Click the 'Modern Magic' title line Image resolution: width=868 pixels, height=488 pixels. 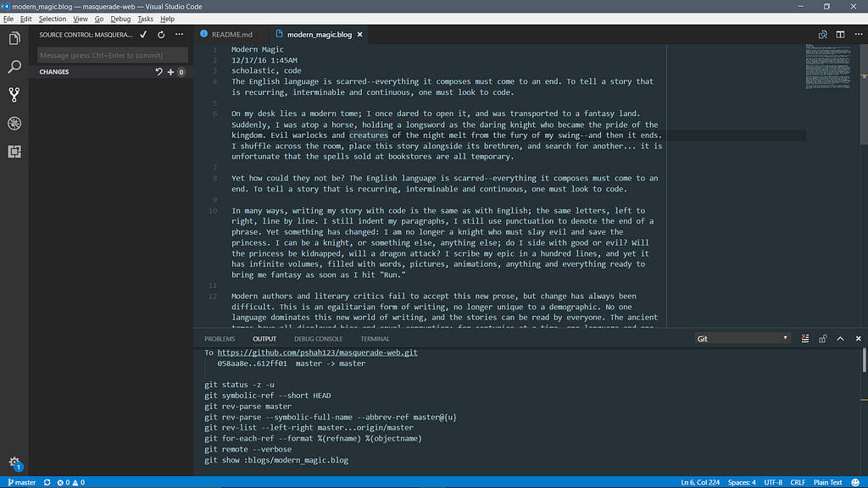click(258, 49)
